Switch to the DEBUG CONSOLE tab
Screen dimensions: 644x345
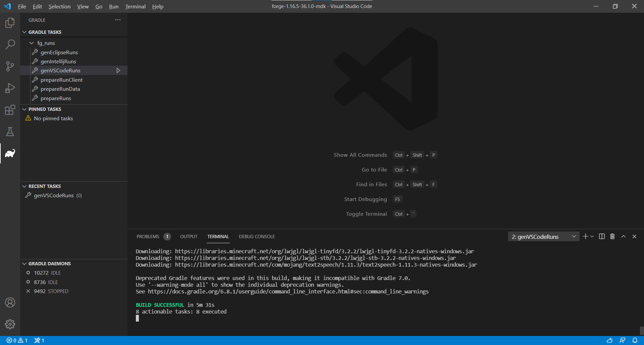coord(257,236)
